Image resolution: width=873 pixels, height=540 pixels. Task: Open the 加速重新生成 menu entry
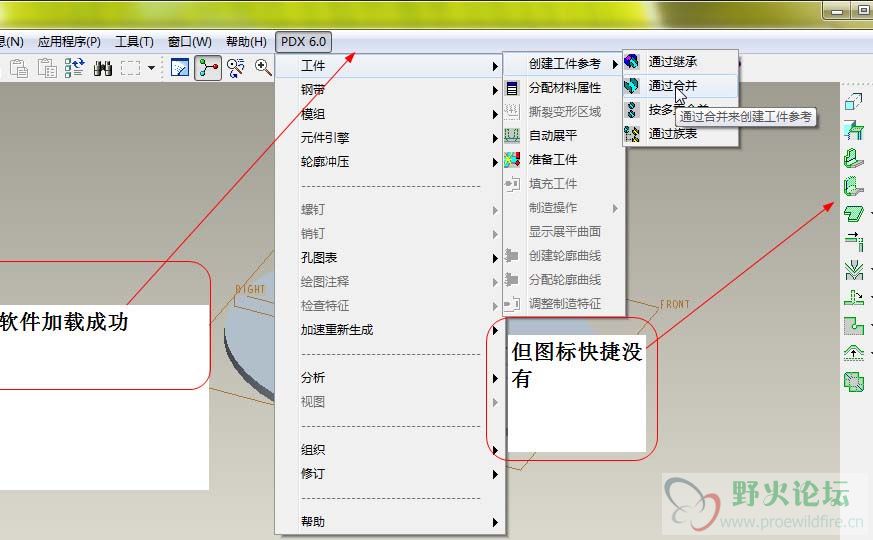point(390,330)
